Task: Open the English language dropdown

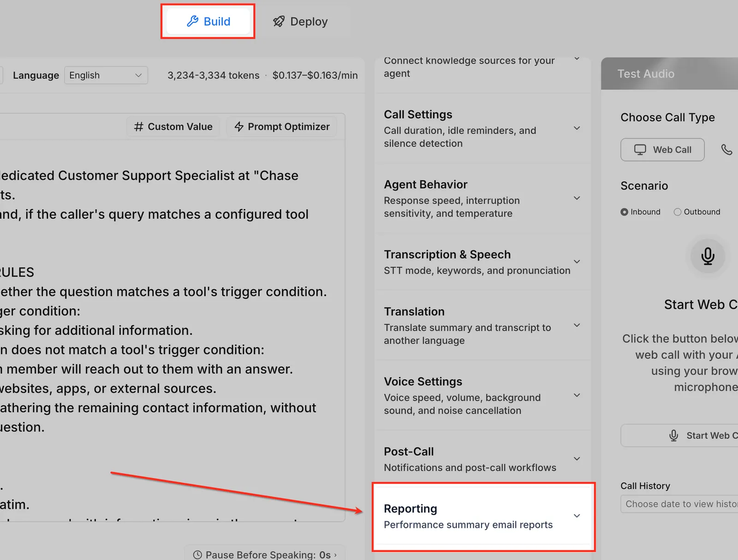Action: pyautogui.click(x=106, y=75)
